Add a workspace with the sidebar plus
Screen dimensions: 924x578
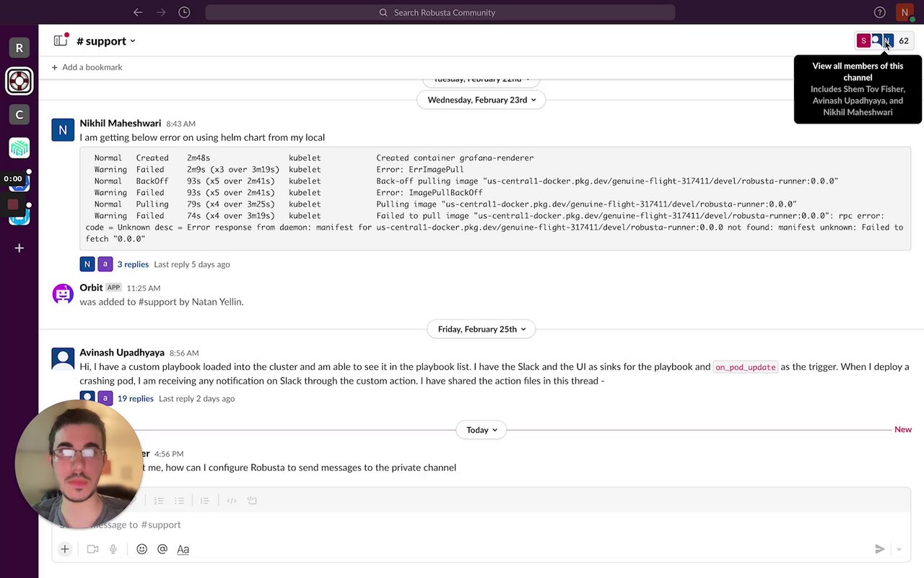(19, 248)
